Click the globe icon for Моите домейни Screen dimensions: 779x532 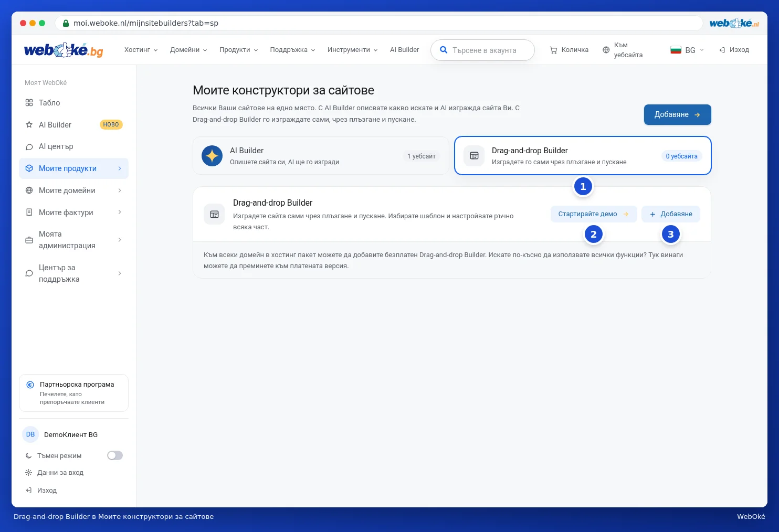pos(29,190)
